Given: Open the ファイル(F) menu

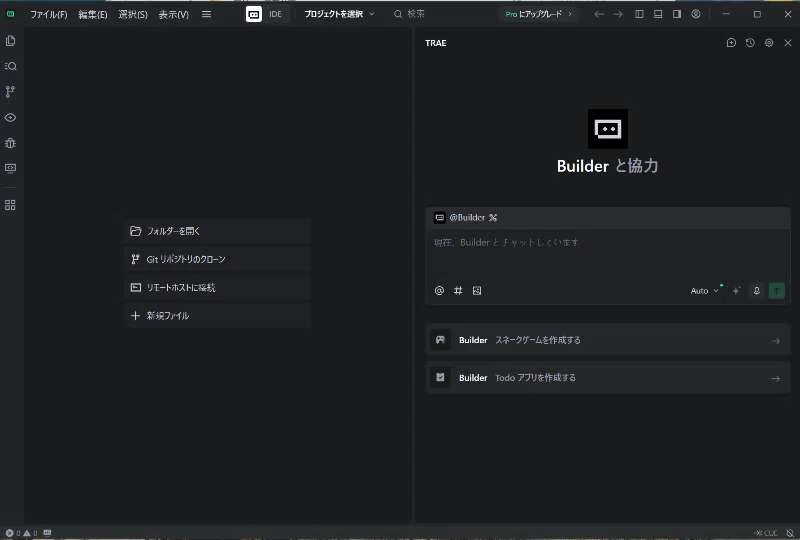Looking at the screenshot, I should 48,14.
